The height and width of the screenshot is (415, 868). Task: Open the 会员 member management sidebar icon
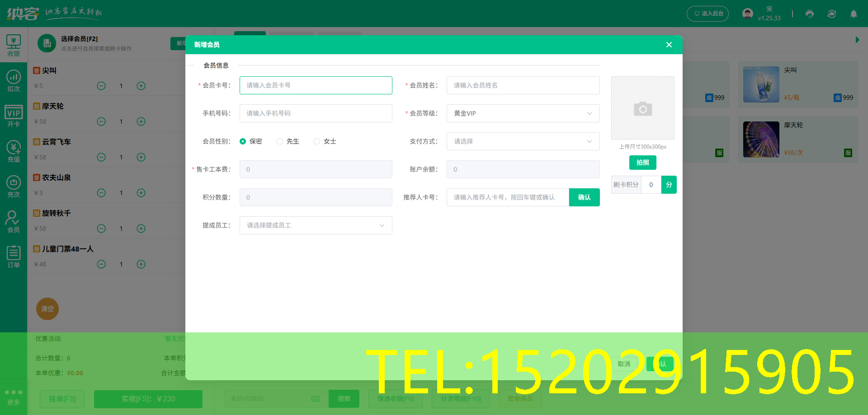tap(14, 221)
